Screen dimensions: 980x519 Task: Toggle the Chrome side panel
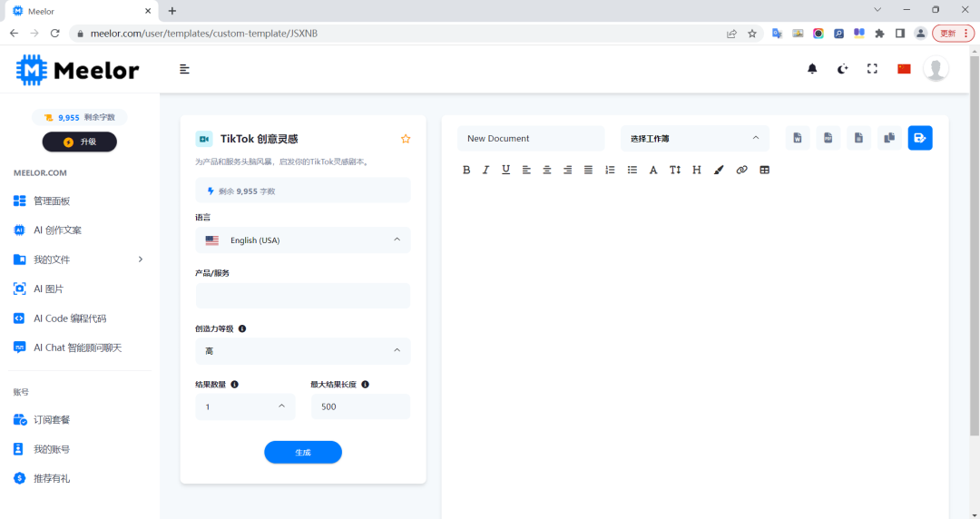pyautogui.click(x=900, y=34)
